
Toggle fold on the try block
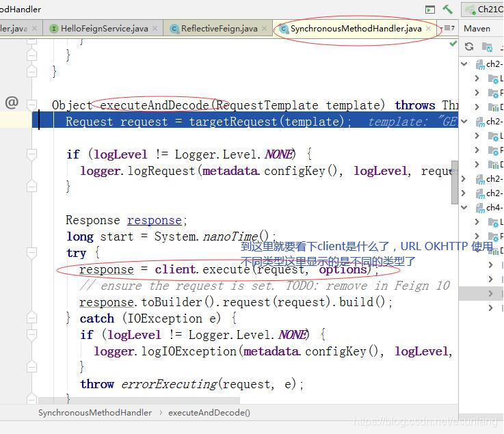tap(31, 253)
